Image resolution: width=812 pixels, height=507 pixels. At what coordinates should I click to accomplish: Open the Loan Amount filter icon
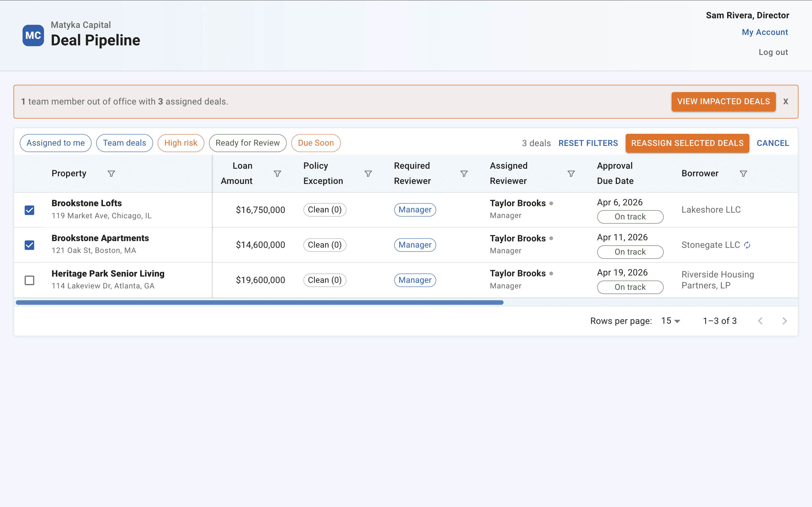[x=277, y=173]
